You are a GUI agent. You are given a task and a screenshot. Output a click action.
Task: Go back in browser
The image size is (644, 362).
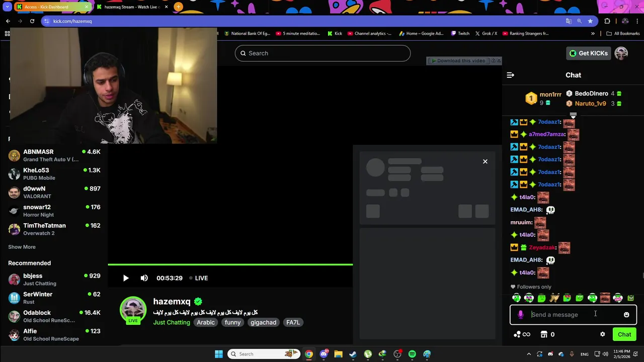point(8,21)
